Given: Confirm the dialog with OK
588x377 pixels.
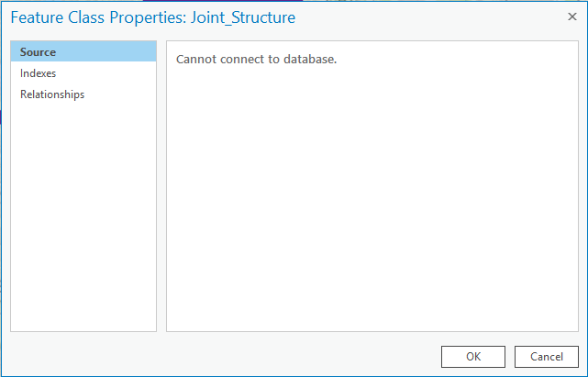Looking at the screenshot, I should coord(472,356).
